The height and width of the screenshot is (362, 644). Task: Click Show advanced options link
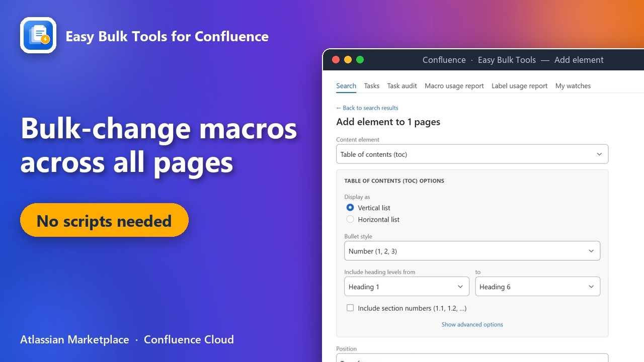tap(472, 324)
